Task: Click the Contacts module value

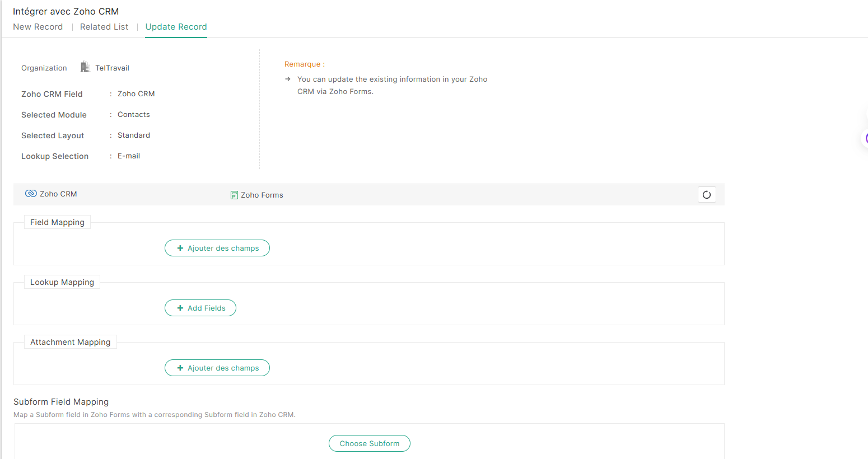Action: point(134,115)
